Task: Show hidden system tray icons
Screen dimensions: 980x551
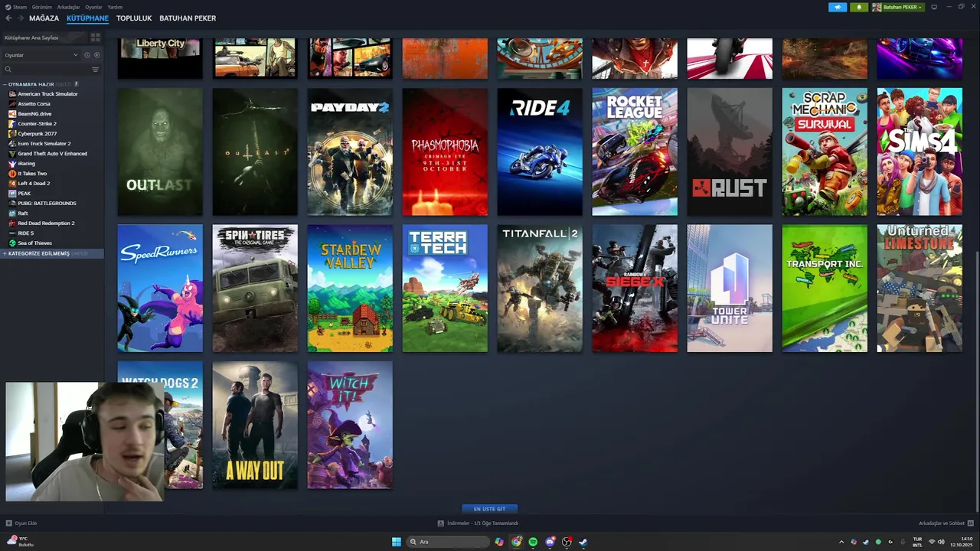Action: coord(841,542)
